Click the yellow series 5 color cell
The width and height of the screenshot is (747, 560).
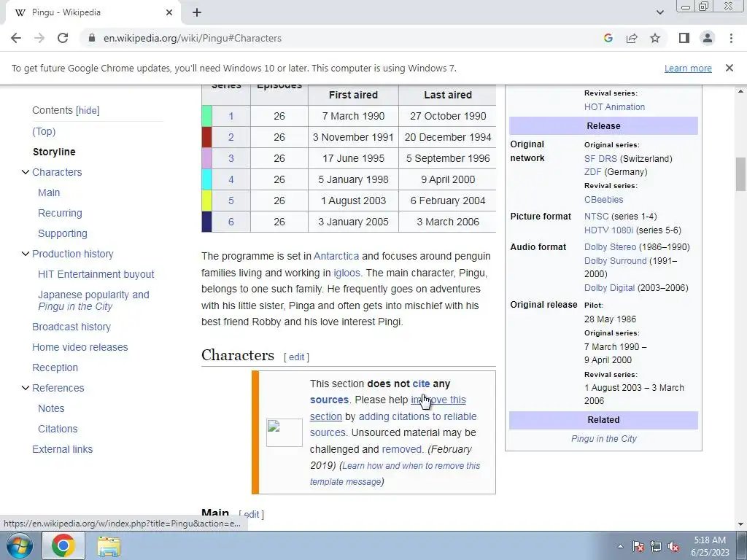pyautogui.click(x=206, y=201)
